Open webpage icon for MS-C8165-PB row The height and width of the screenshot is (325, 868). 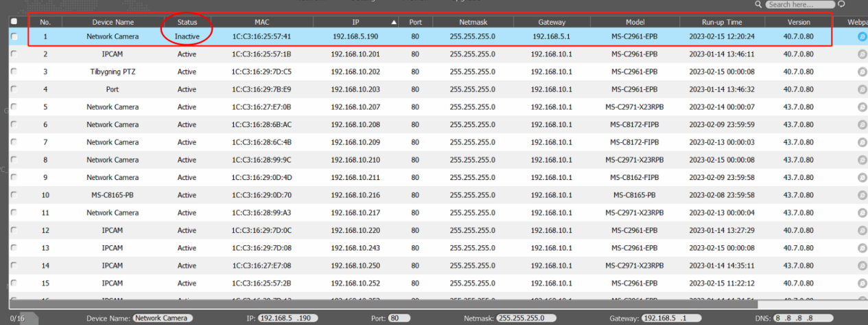pos(863,195)
